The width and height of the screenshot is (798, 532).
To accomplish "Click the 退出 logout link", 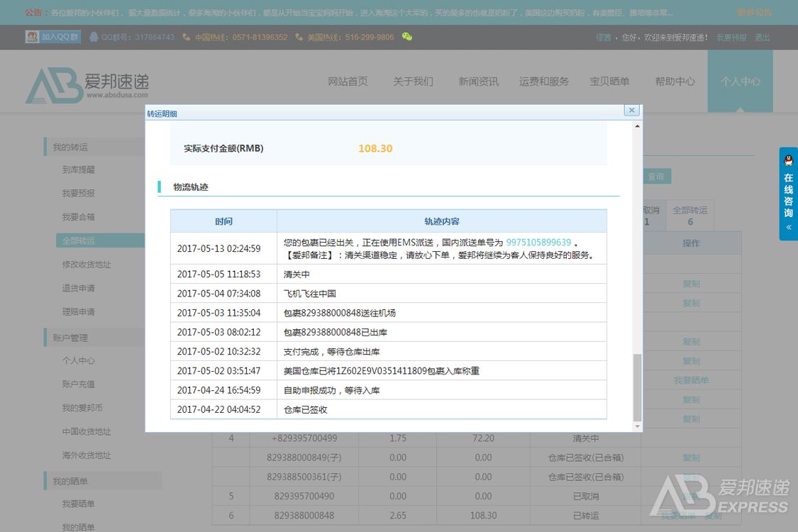I will tap(762, 38).
